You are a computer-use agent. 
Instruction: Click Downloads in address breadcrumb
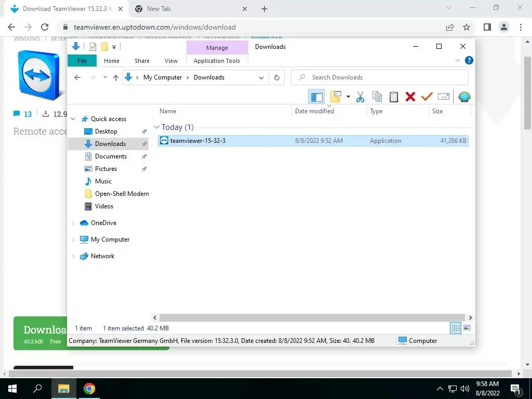209,77
